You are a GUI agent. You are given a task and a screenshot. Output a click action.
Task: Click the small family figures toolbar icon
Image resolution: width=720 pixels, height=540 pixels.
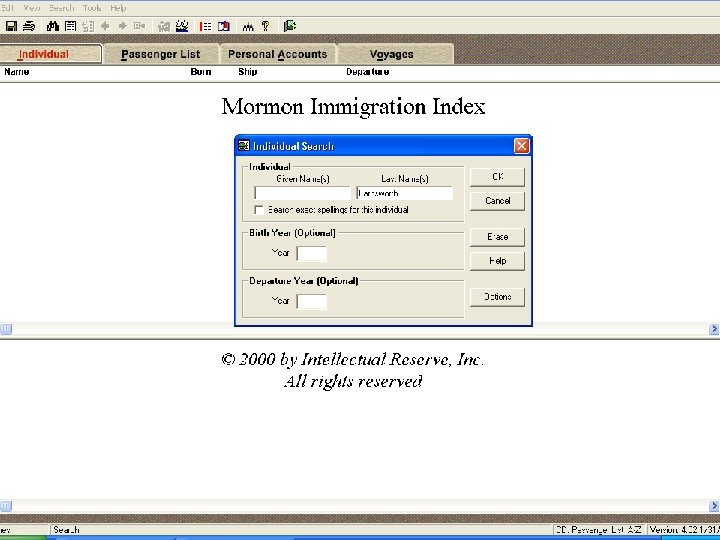pyautogui.click(x=248, y=26)
